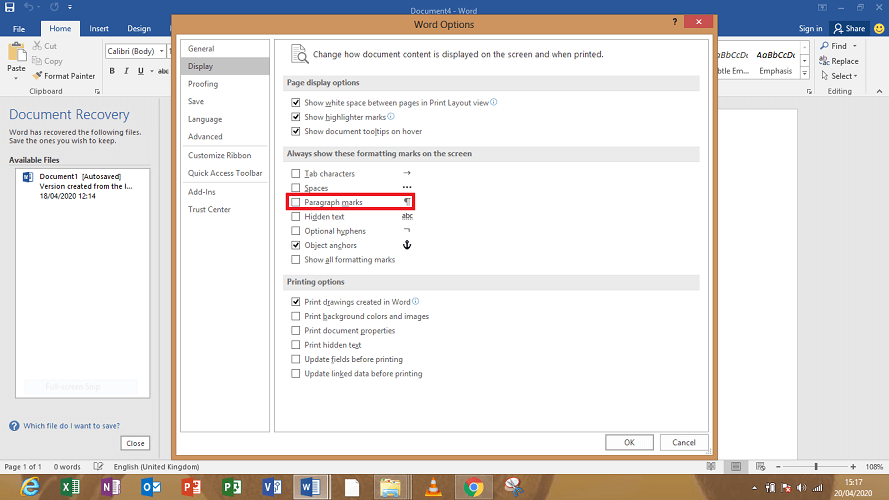
Task: Uncheck Object anchors checkbox
Action: click(295, 245)
